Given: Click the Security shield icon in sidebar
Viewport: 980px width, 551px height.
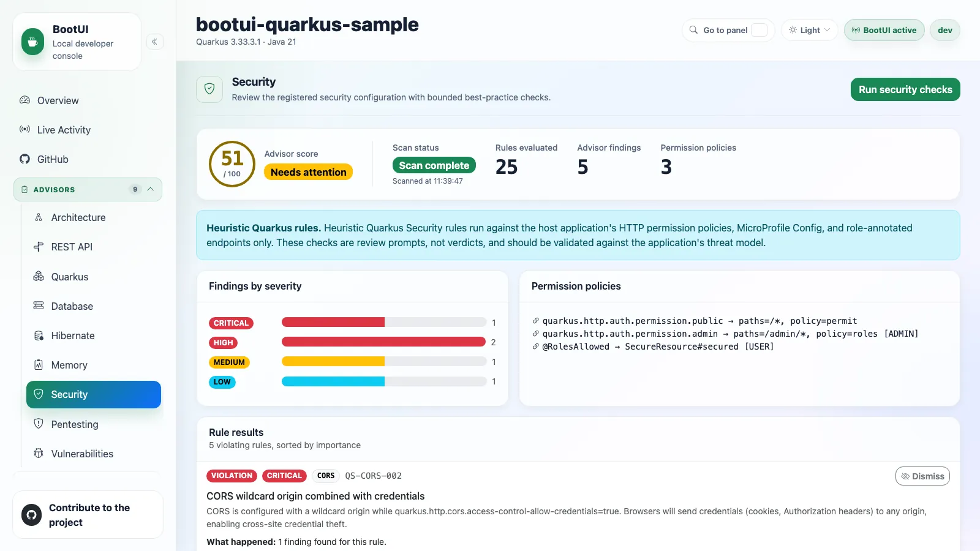Looking at the screenshot, I should pyautogui.click(x=39, y=394).
